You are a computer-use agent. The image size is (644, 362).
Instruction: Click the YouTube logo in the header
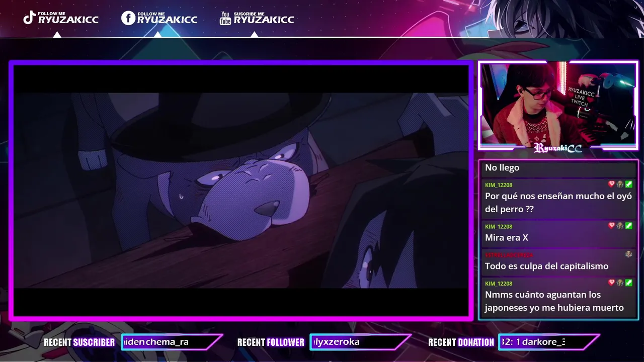pos(225,18)
